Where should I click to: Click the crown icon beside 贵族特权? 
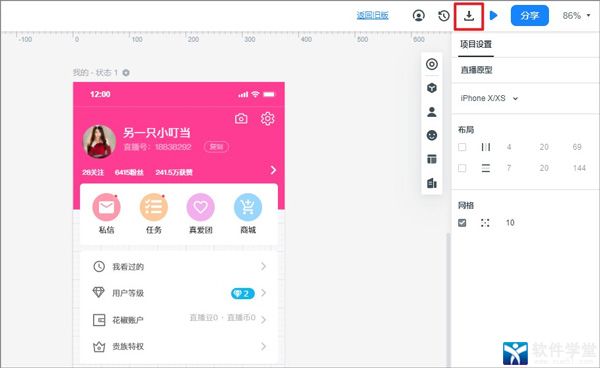[99, 347]
